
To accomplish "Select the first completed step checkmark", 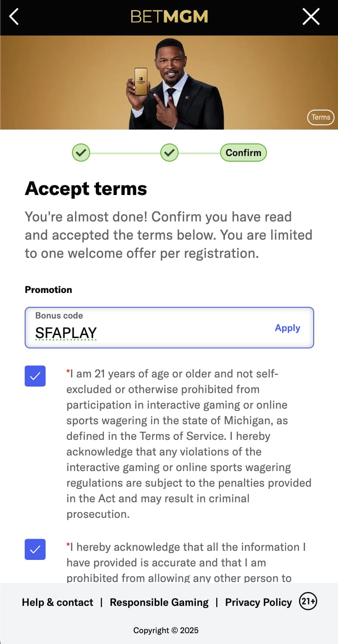I will coord(81,153).
